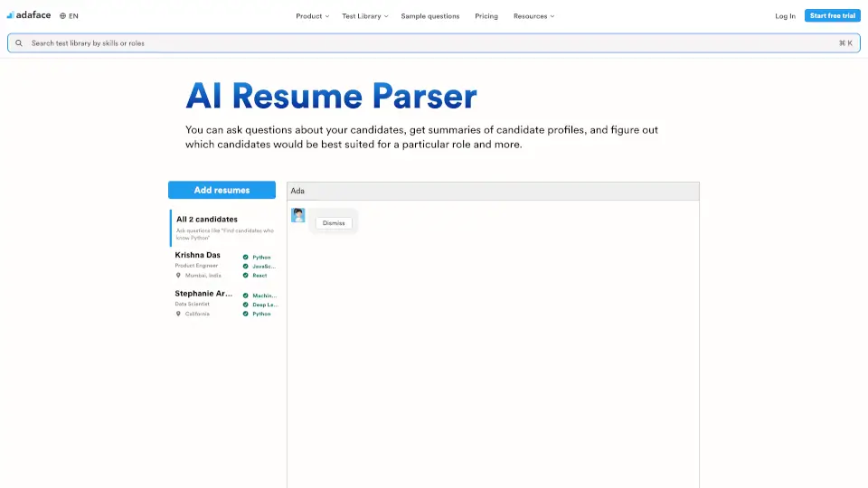Click Ada's avatar in chat
This screenshot has width=868, height=488.
point(297,215)
